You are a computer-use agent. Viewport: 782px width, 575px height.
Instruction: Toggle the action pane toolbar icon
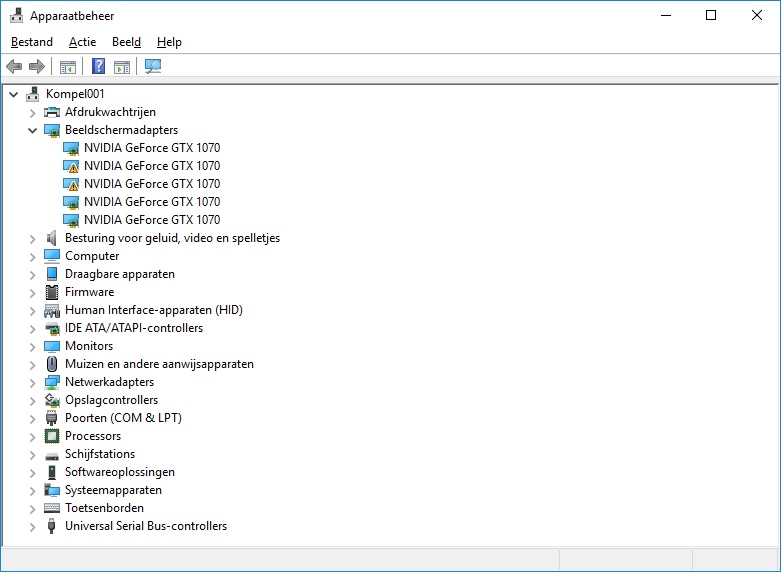pyautogui.click(x=122, y=67)
